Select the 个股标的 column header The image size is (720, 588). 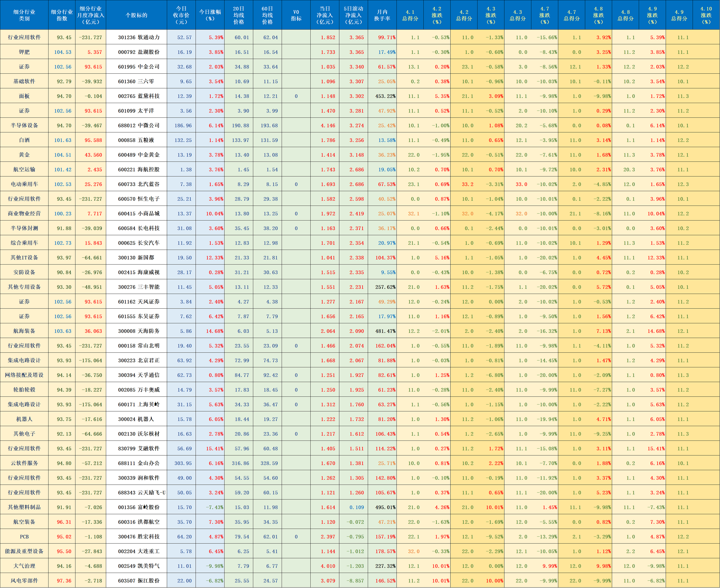tap(137, 15)
